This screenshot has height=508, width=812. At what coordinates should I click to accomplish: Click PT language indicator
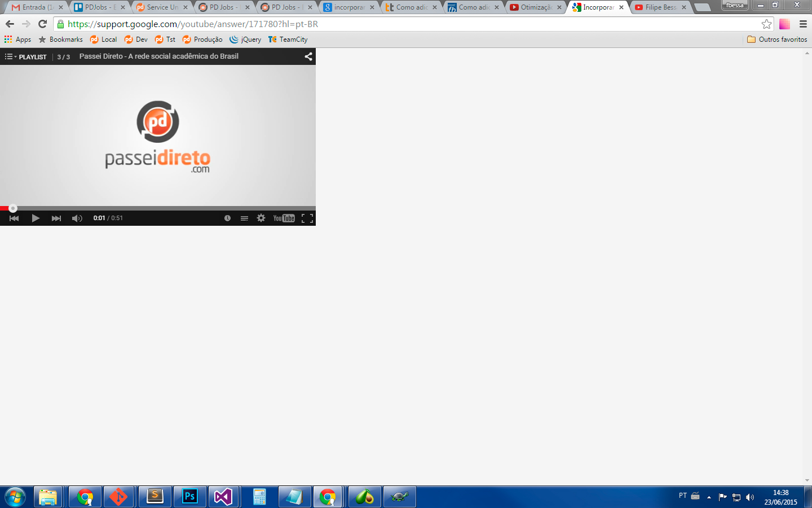[x=683, y=496]
